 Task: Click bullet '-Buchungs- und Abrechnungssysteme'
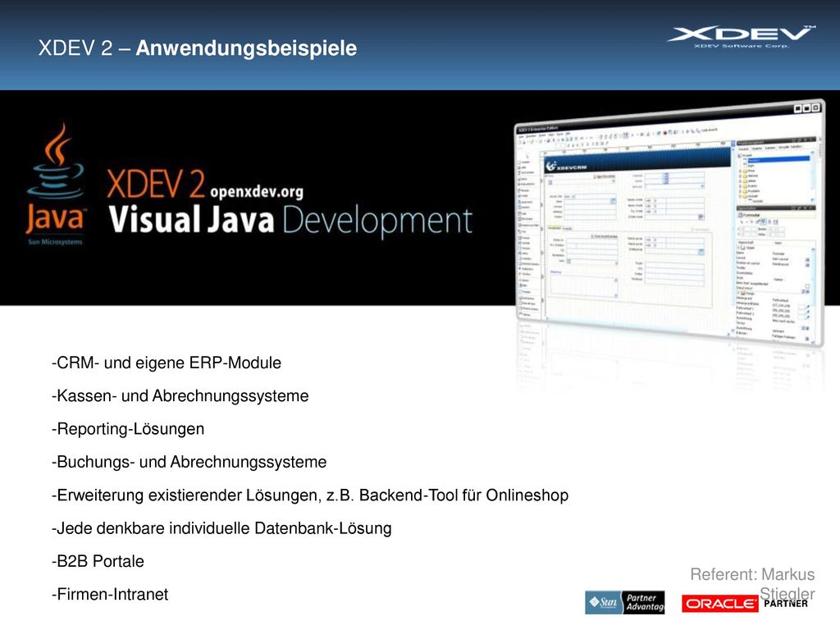189,462
